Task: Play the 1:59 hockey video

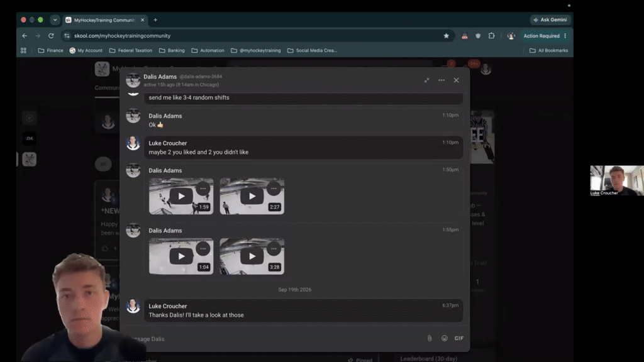Action: pyautogui.click(x=181, y=196)
